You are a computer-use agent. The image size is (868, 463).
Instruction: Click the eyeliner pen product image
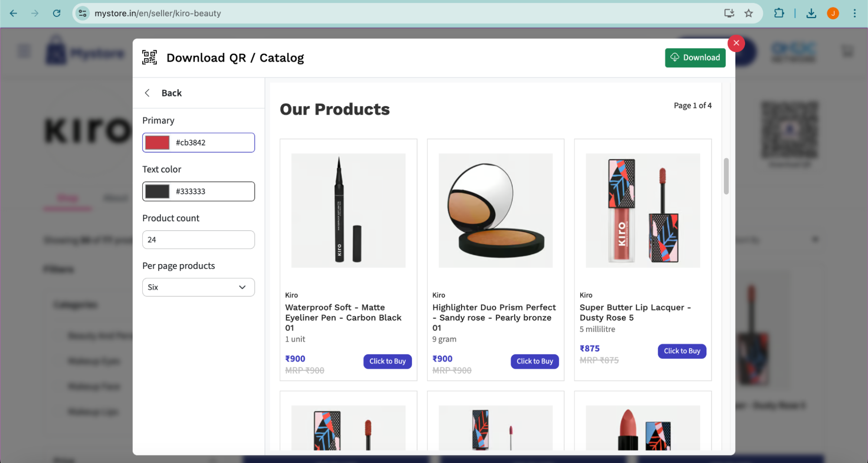point(348,210)
